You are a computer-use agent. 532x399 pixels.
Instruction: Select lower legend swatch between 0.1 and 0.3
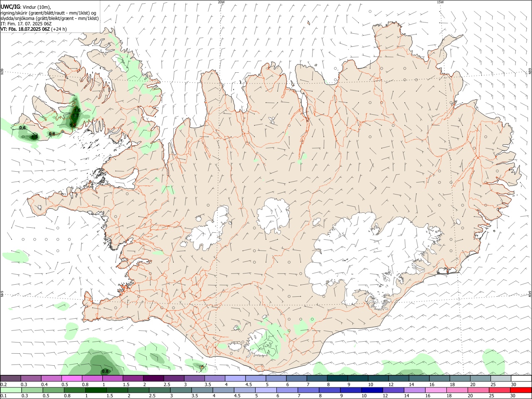(11, 390)
